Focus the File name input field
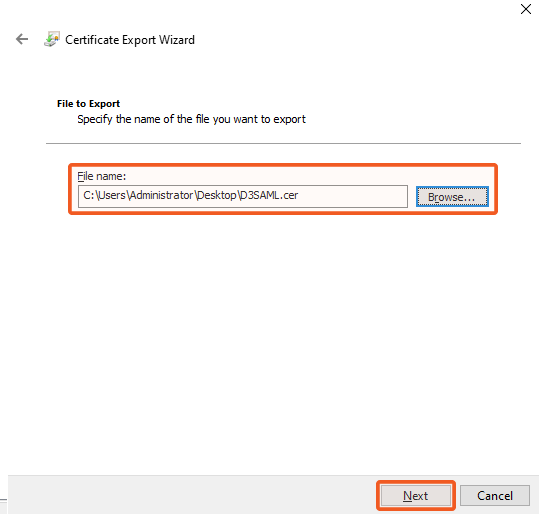 pyautogui.click(x=243, y=196)
